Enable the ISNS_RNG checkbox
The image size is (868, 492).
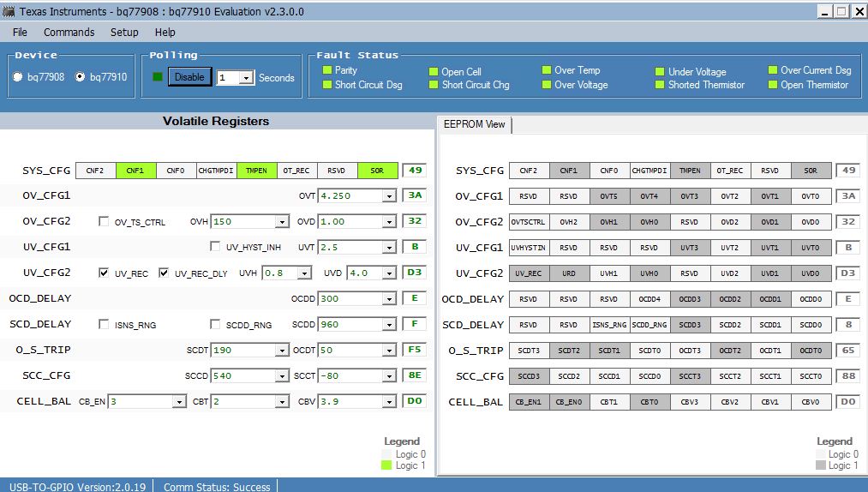[104, 323]
